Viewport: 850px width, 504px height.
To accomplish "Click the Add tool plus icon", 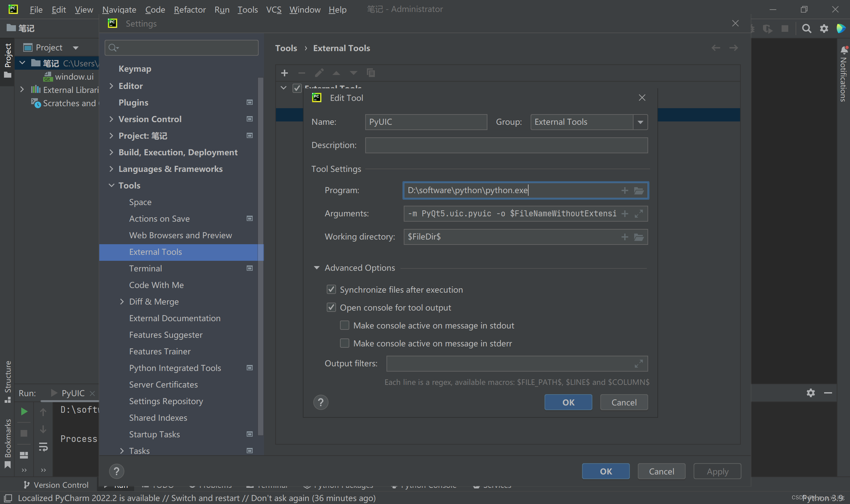I will [285, 73].
